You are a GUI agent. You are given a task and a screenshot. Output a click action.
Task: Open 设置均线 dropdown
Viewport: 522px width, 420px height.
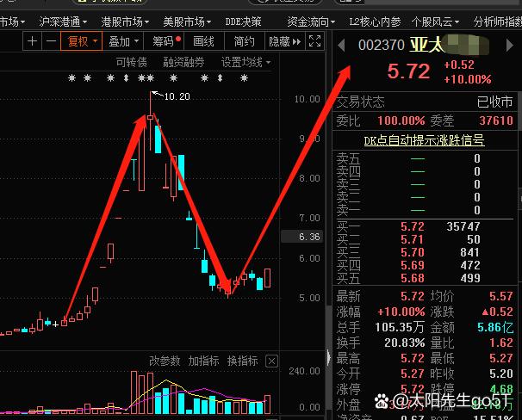point(245,62)
